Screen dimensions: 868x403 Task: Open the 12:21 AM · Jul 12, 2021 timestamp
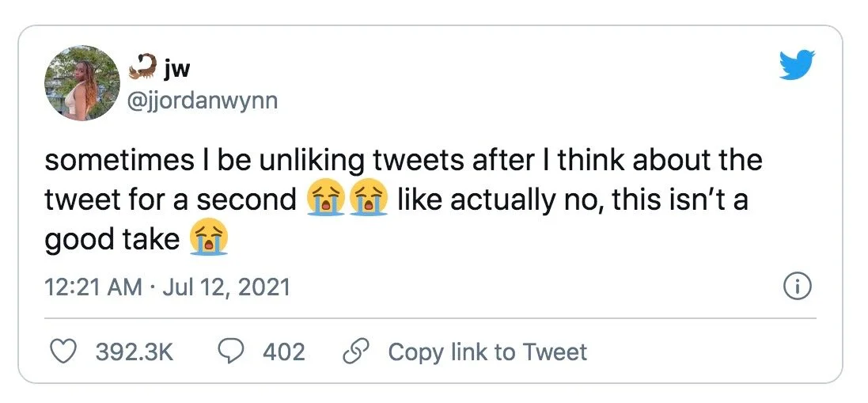click(168, 287)
